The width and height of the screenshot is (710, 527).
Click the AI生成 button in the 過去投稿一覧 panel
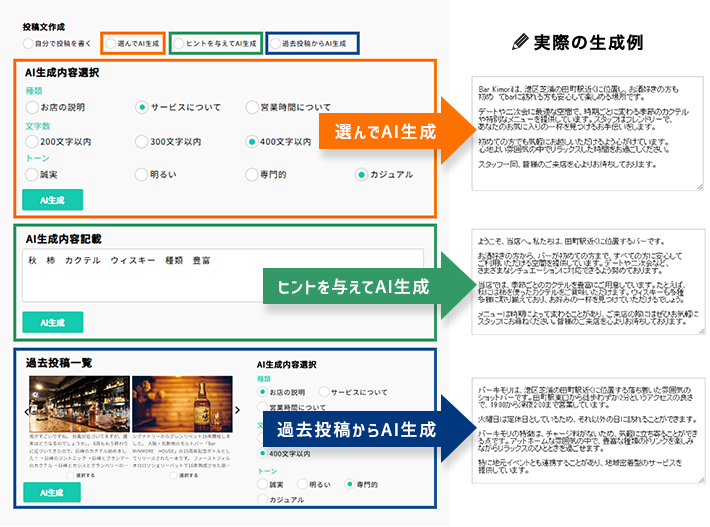pos(52,492)
